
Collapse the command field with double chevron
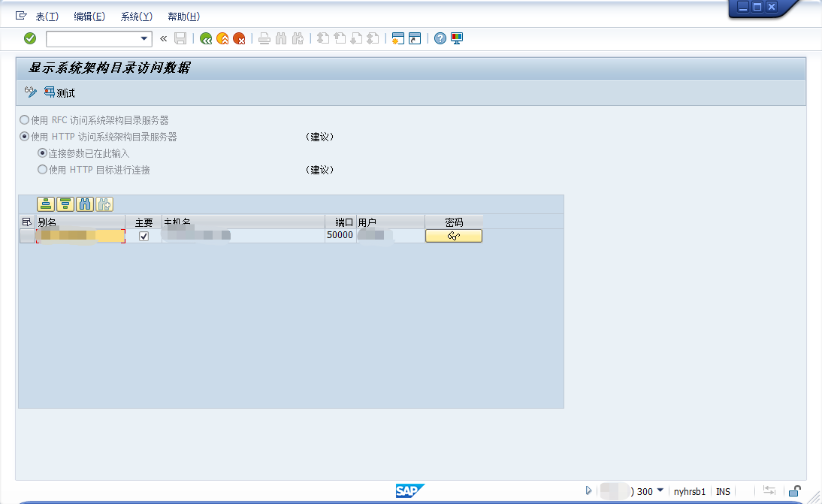(x=164, y=38)
